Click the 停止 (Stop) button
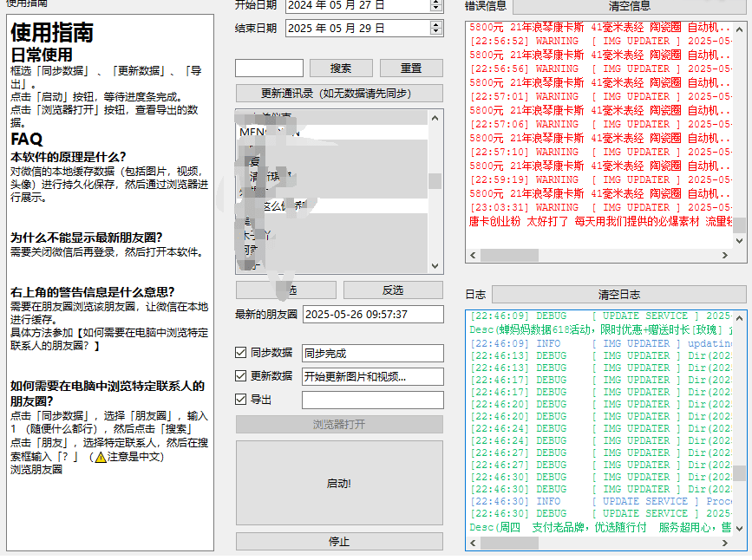 pyautogui.click(x=338, y=541)
